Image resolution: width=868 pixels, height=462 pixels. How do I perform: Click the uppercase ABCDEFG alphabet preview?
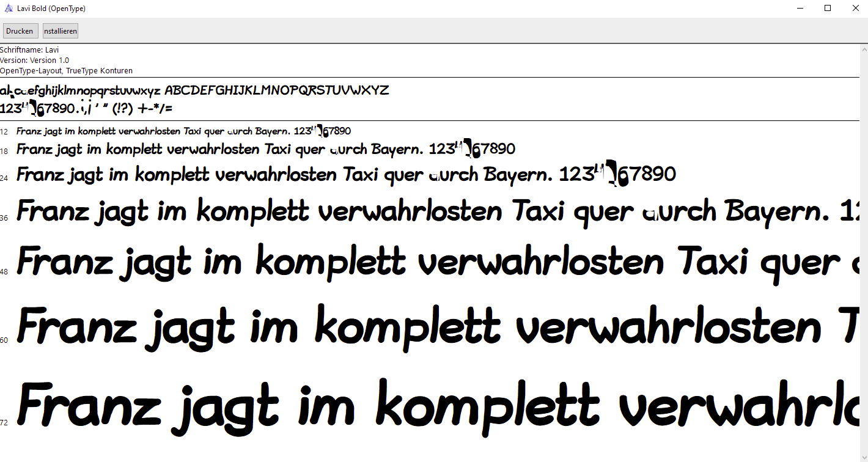(276, 90)
